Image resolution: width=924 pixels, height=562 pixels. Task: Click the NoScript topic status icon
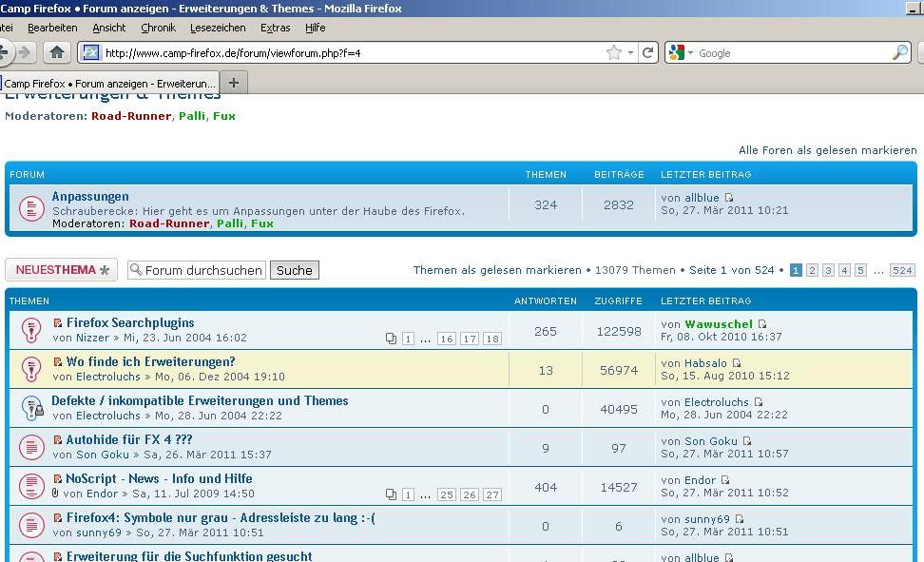pyautogui.click(x=31, y=486)
